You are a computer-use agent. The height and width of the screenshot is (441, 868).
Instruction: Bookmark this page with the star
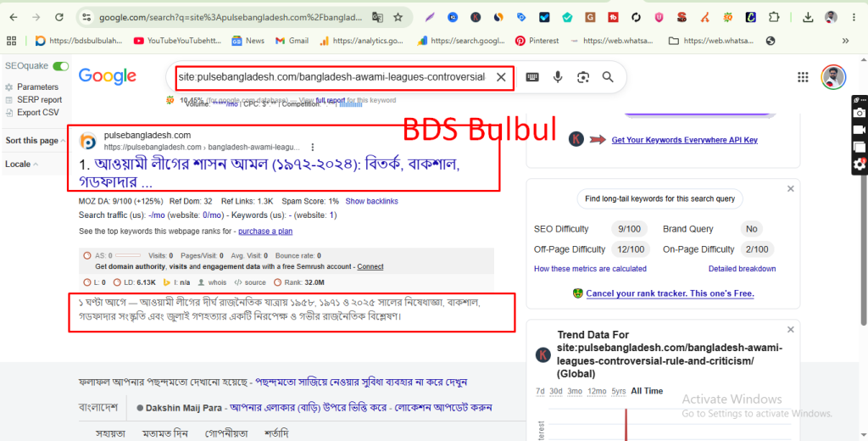click(x=398, y=17)
